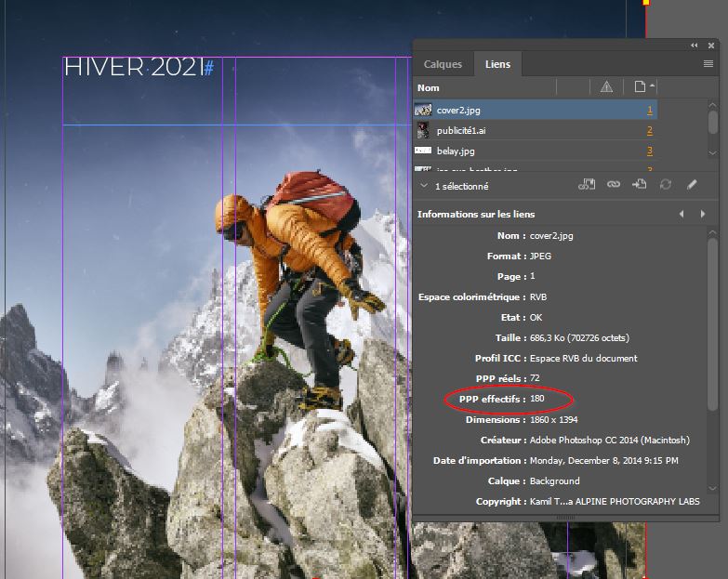Collapse the panel with double-arrow icon
Viewport: 728px width, 579px height.
pyautogui.click(x=694, y=45)
